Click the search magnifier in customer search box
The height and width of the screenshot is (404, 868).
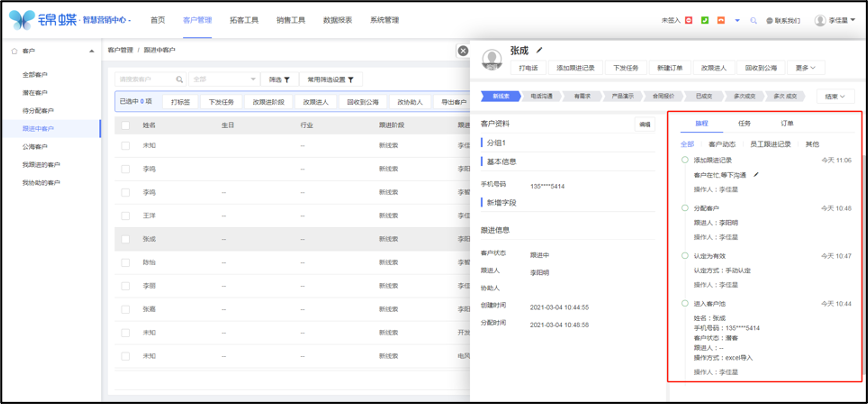point(180,79)
